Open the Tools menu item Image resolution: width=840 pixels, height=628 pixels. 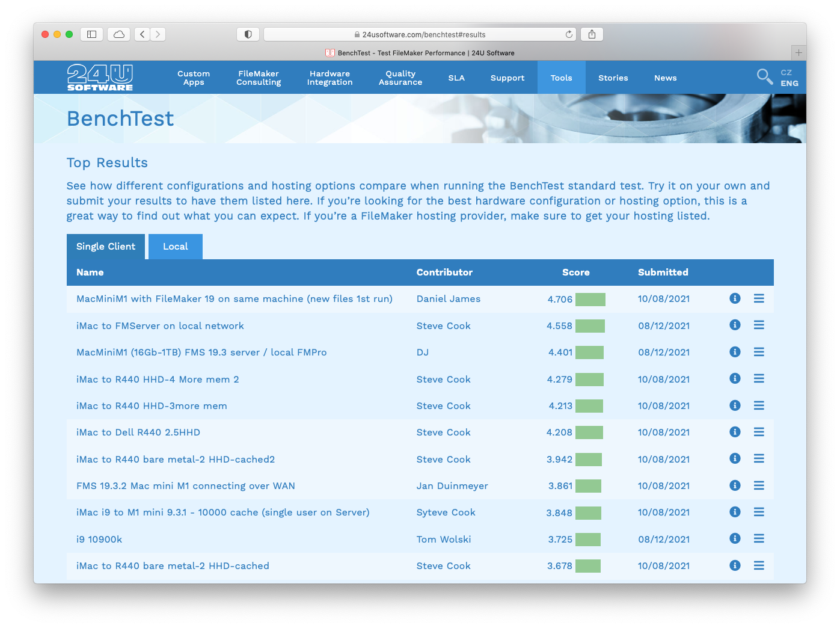click(x=562, y=78)
